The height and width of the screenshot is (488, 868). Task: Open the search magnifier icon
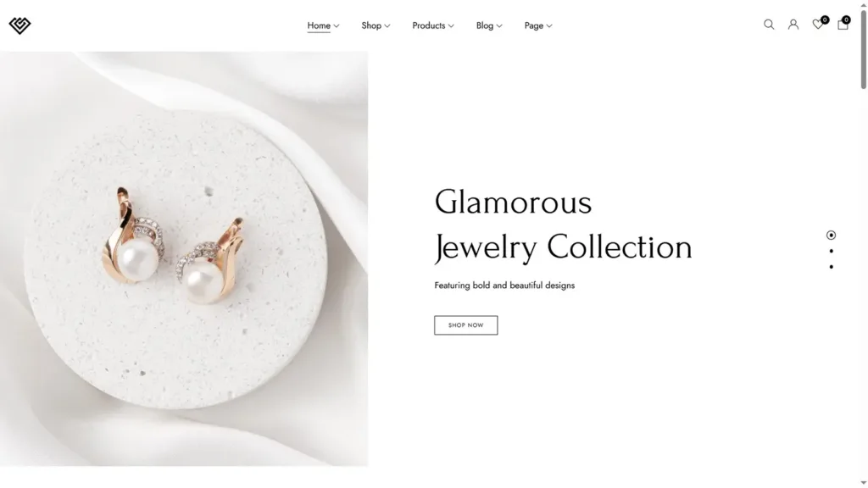point(769,25)
